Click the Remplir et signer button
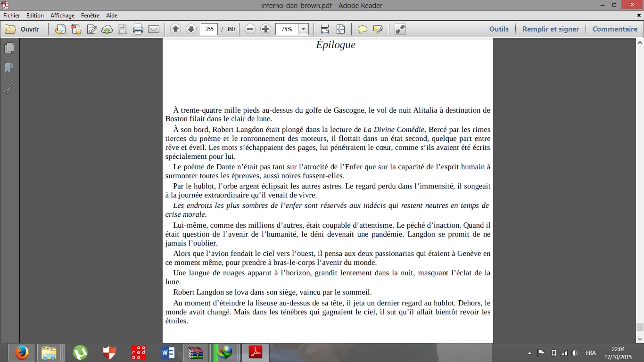This screenshot has width=644, height=362. click(x=550, y=29)
